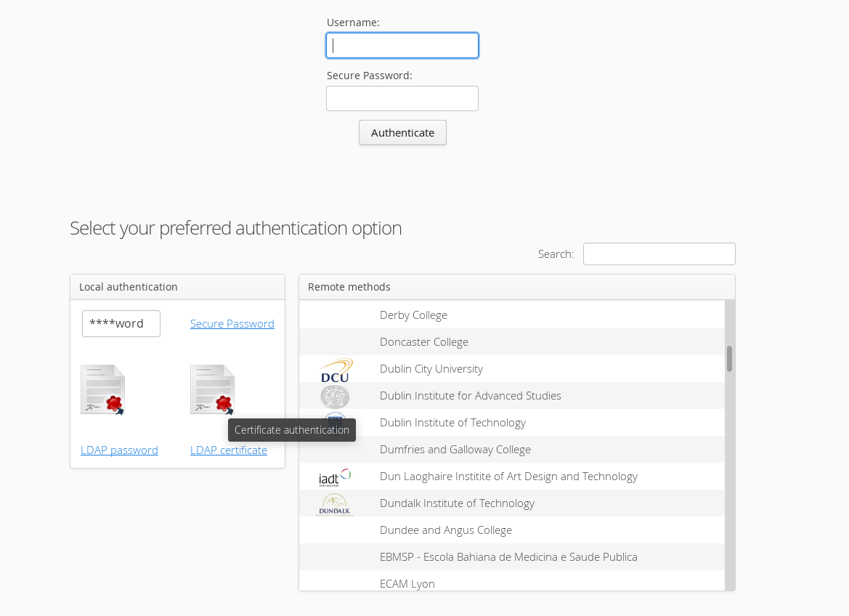
Task: Open the Secure Password link
Action: [x=232, y=323]
